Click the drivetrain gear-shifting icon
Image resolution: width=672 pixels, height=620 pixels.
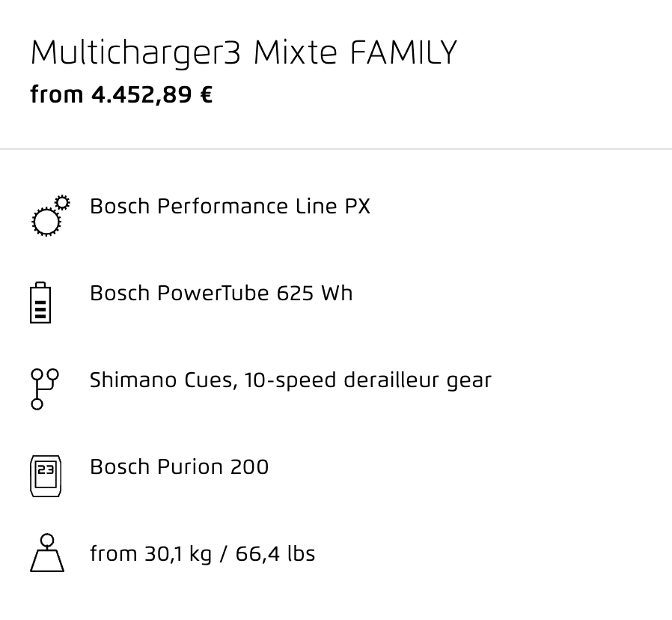click(45, 389)
